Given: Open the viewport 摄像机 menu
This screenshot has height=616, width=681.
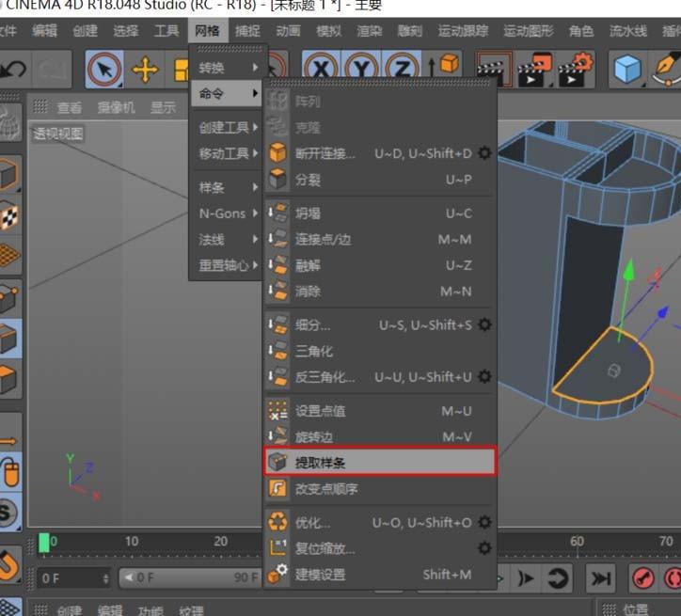Looking at the screenshot, I should coord(116,107).
